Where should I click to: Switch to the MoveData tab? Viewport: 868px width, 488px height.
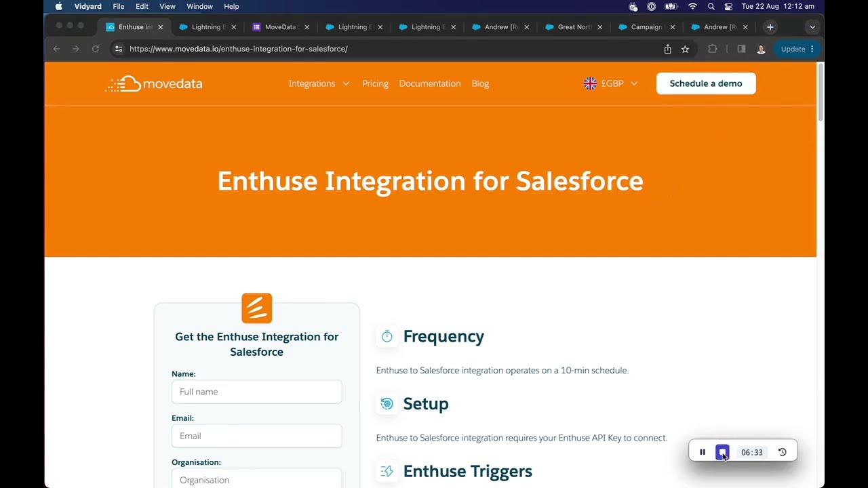click(281, 27)
